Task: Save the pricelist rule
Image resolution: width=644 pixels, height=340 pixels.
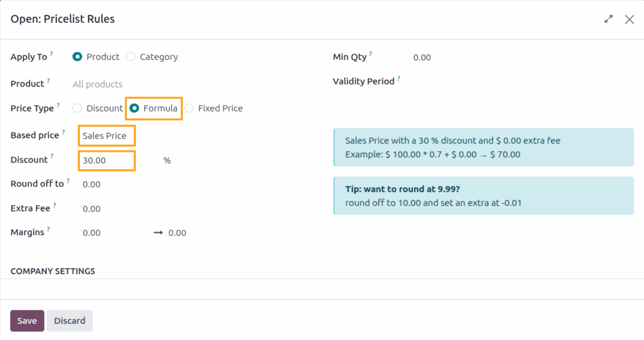Action: pos(27,320)
